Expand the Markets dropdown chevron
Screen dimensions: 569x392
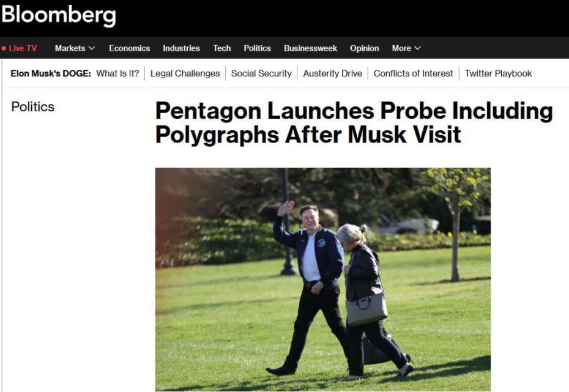92,48
